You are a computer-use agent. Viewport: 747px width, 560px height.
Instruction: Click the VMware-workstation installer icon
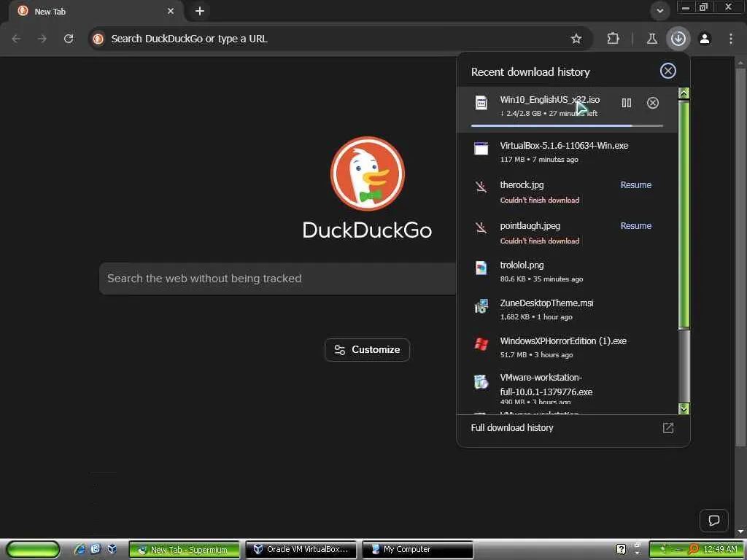tap(481, 382)
